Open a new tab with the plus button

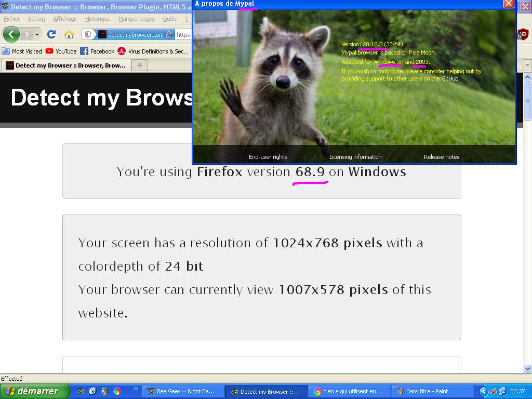[x=139, y=65]
